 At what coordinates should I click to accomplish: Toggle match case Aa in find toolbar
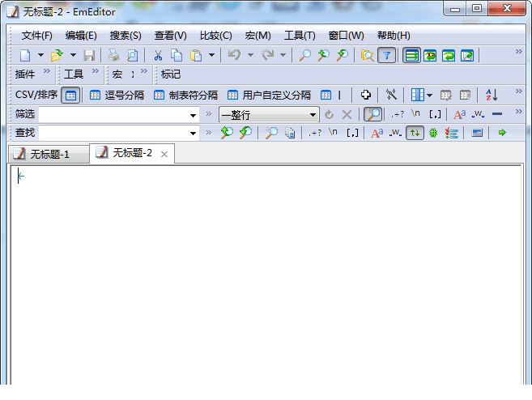(377, 133)
